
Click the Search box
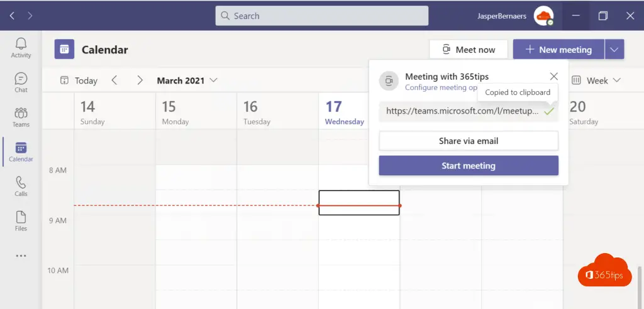tap(321, 16)
